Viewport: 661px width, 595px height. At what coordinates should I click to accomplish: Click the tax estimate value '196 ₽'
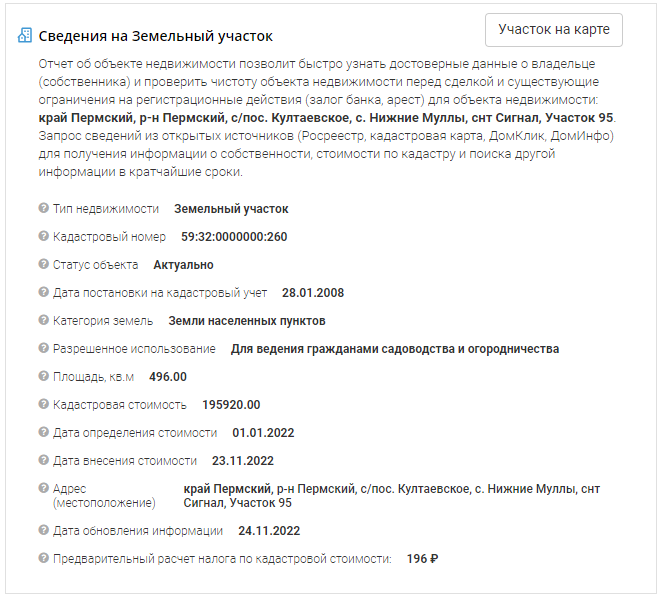(x=422, y=559)
